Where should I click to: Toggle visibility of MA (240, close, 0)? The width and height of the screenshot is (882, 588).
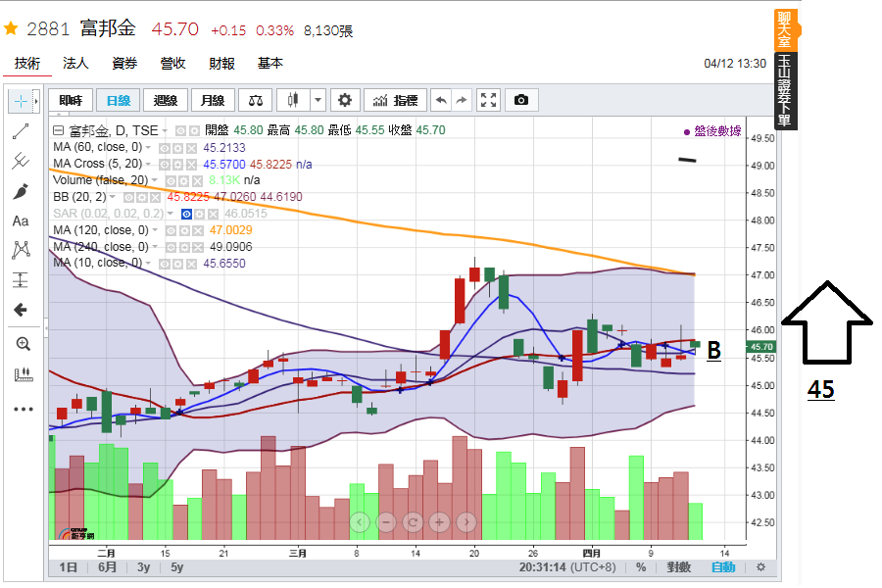[171, 248]
